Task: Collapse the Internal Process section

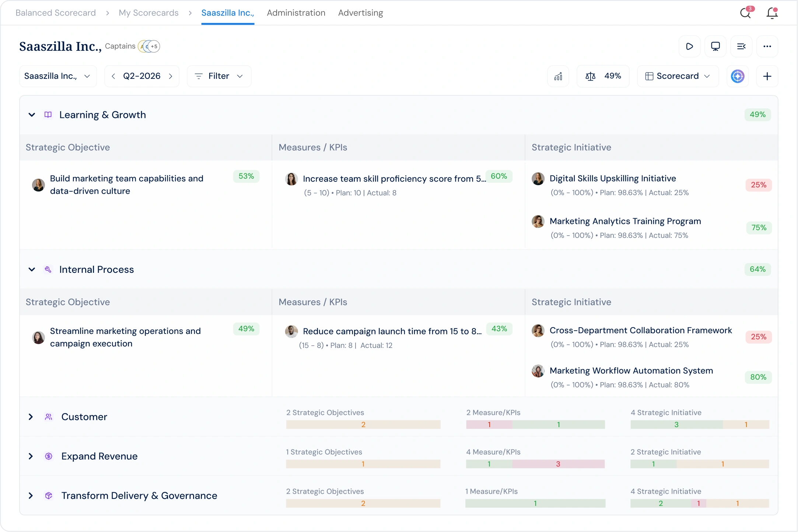Action: [x=32, y=269]
